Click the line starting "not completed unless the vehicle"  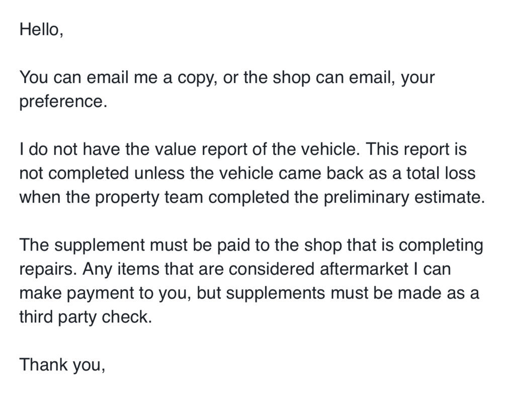click(x=247, y=174)
